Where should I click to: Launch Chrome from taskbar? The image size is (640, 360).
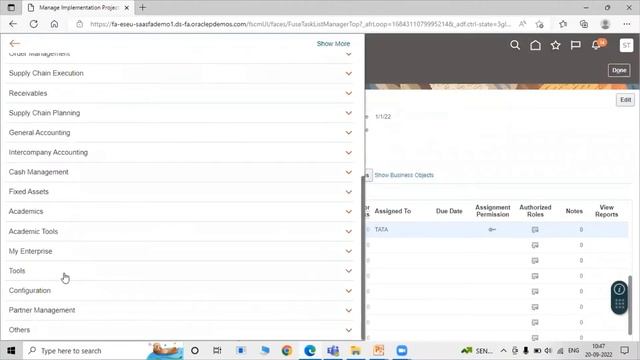click(287, 351)
